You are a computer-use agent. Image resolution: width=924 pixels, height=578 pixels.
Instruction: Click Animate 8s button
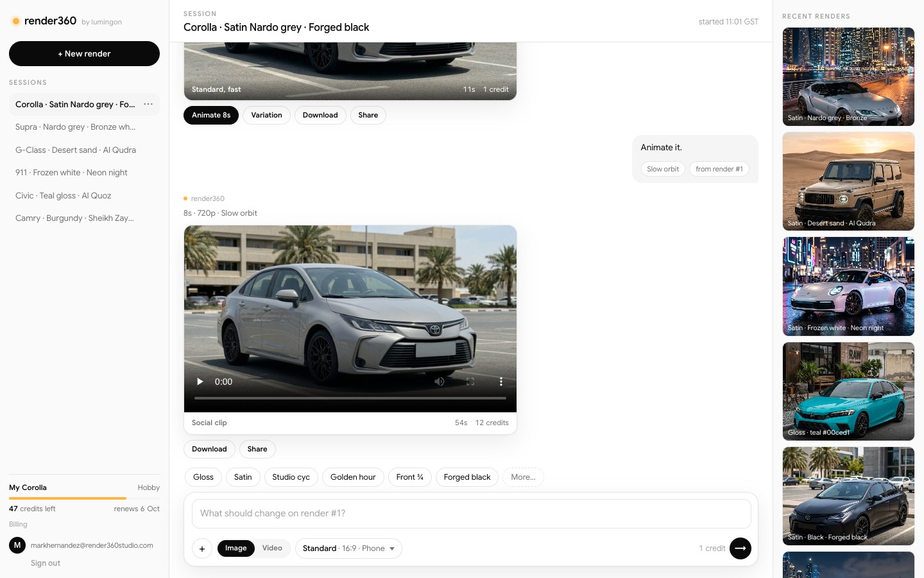pyautogui.click(x=211, y=115)
